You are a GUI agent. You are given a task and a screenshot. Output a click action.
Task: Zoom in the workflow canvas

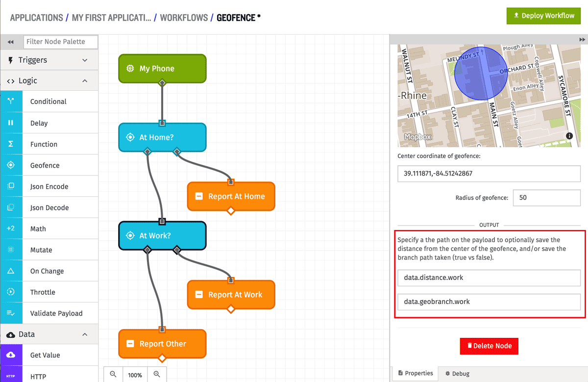(x=157, y=375)
